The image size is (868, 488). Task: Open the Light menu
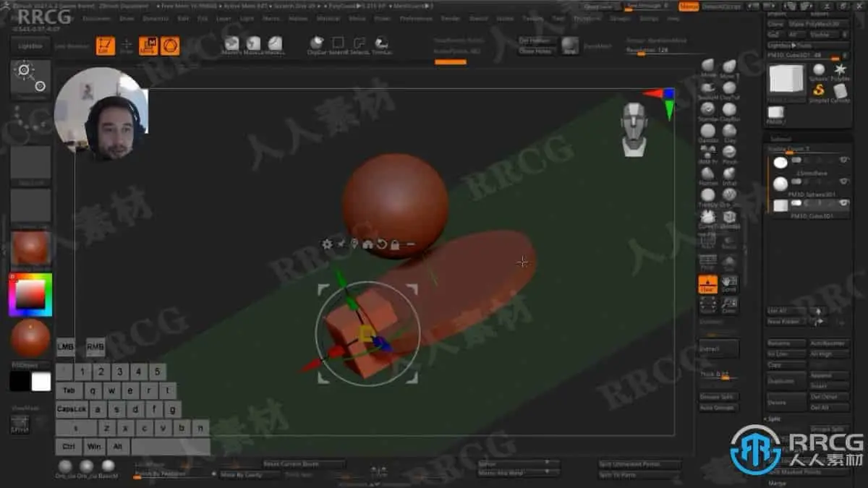tap(247, 18)
